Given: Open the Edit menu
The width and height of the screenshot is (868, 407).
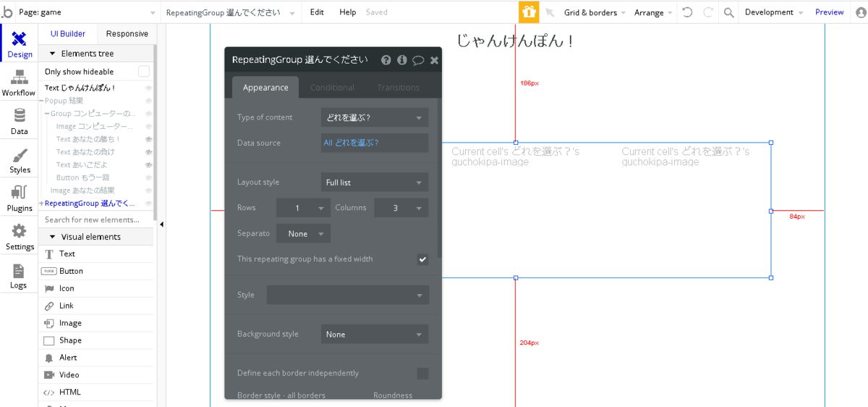Looking at the screenshot, I should (x=317, y=12).
